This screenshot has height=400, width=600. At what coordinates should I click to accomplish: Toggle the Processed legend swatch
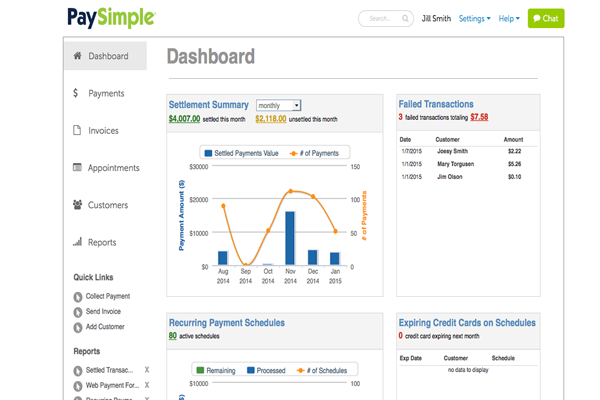coord(251,370)
